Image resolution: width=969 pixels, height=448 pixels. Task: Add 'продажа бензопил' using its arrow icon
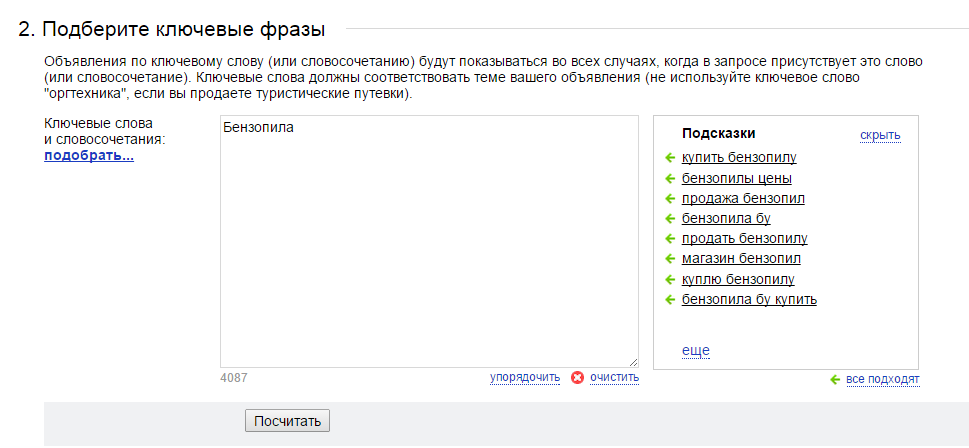click(669, 199)
